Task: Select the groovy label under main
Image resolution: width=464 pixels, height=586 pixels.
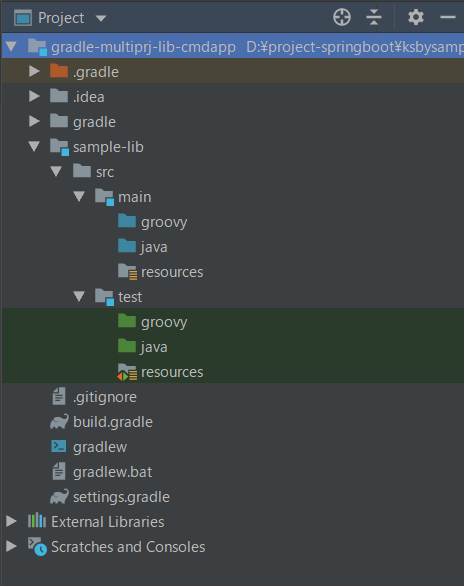Action: [x=164, y=222]
